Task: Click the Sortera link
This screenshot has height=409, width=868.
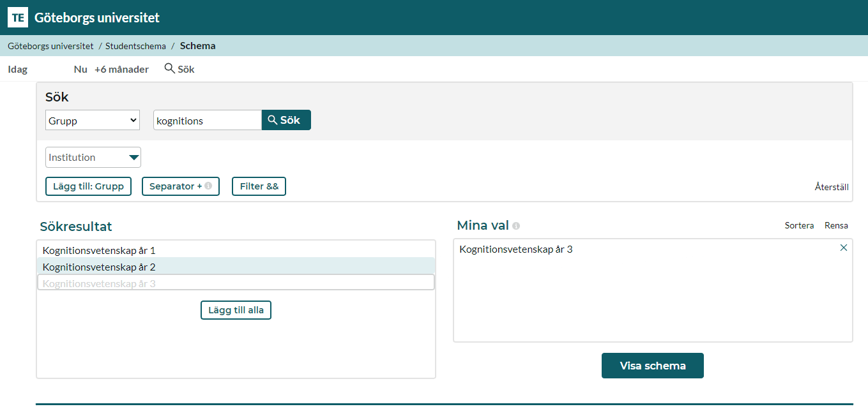Action: pos(799,225)
